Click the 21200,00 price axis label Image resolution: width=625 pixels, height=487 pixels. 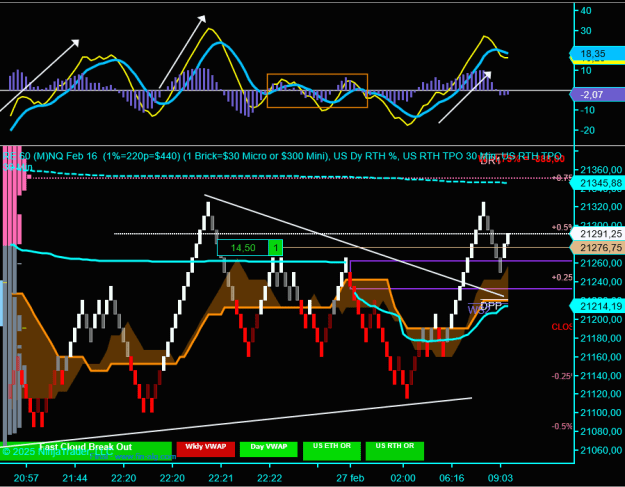(x=601, y=319)
